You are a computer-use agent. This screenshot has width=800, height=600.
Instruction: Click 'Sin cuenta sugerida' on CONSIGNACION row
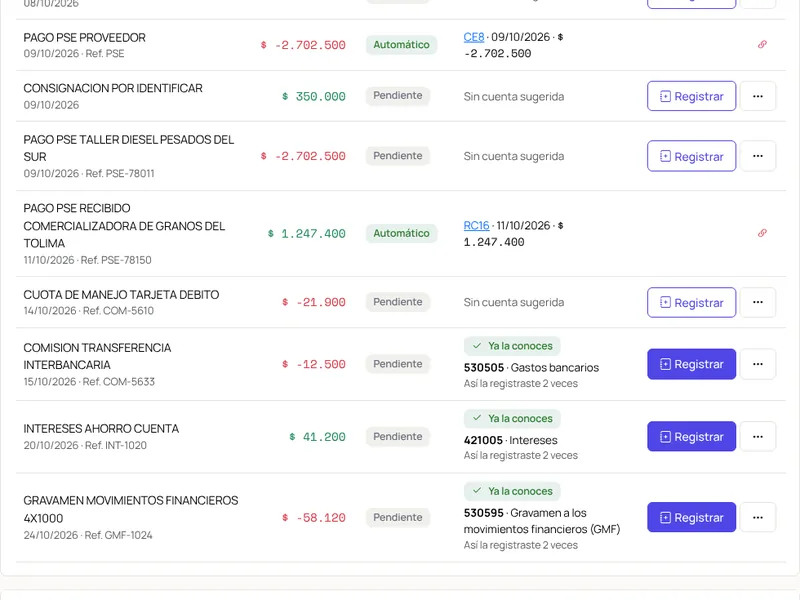pos(514,97)
